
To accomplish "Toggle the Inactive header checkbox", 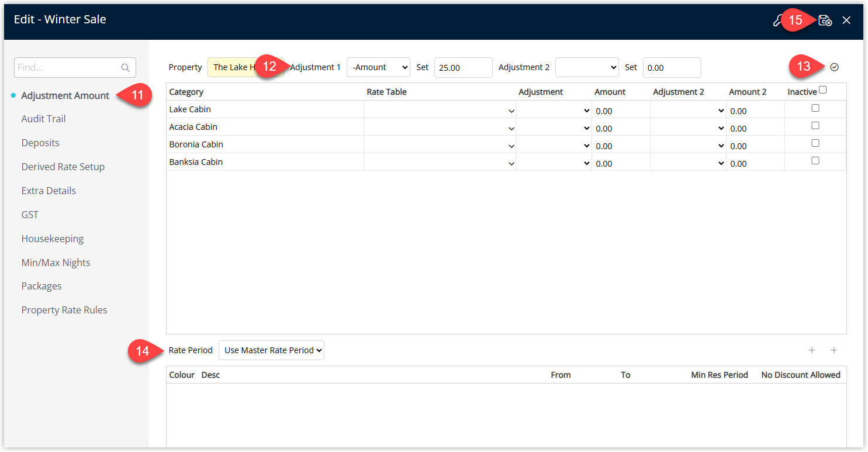I will click(823, 90).
